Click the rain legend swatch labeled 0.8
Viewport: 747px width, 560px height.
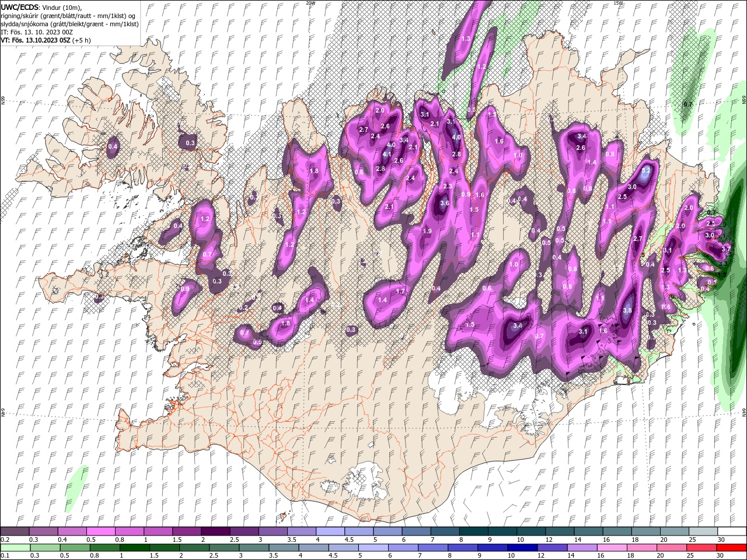[x=104, y=547]
